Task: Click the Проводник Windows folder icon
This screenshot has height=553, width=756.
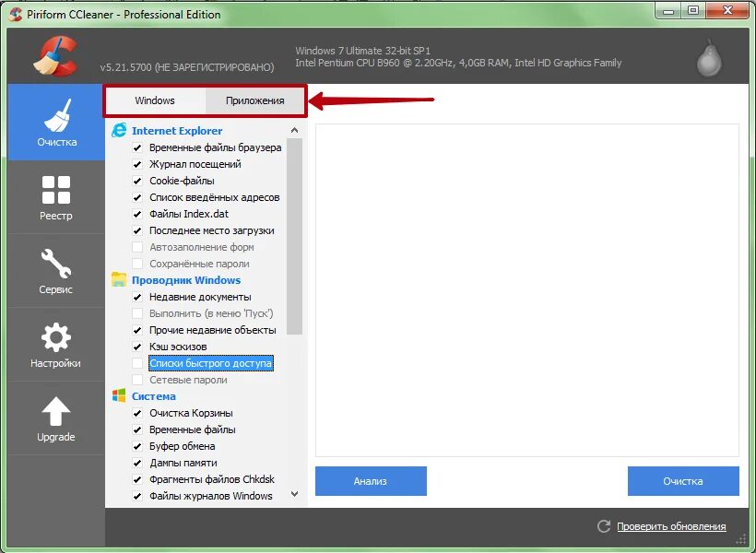Action: pyautogui.click(x=119, y=279)
